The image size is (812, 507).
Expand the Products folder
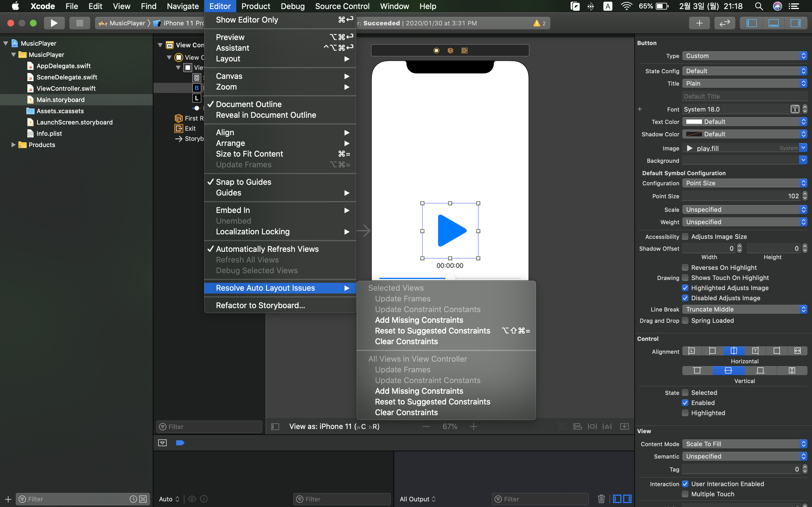click(13, 145)
